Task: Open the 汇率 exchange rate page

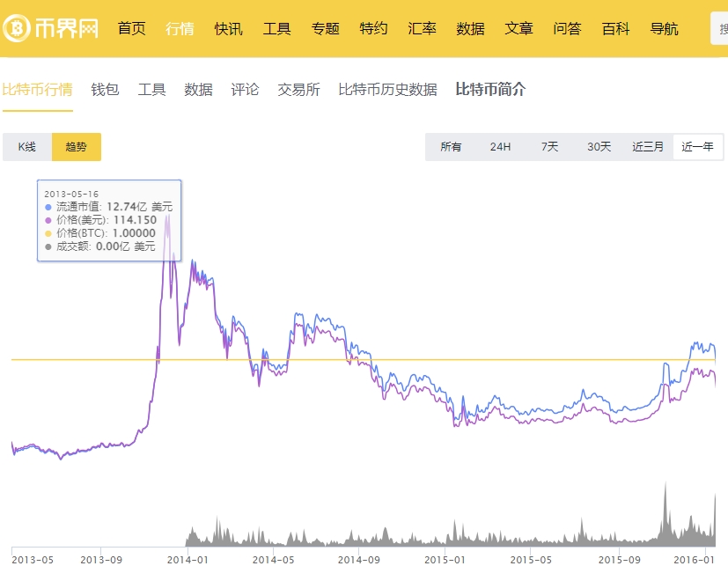Action: click(x=422, y=28)
